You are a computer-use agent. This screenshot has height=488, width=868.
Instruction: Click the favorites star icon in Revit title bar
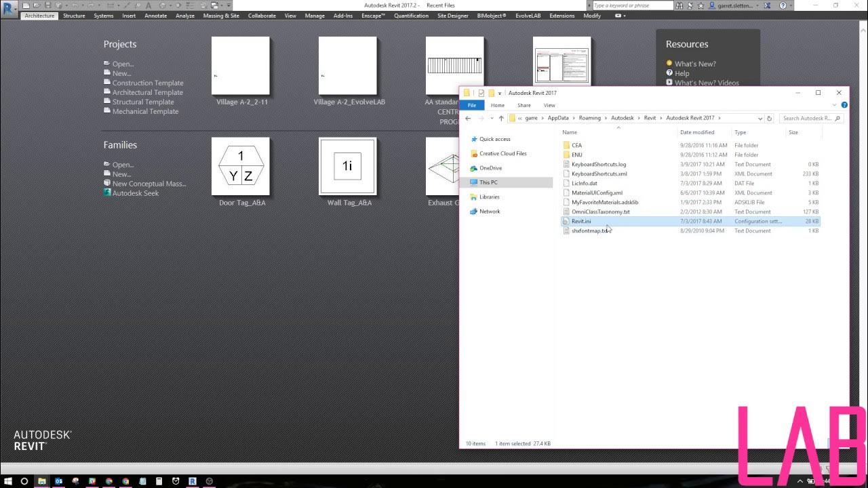[701, 5]
